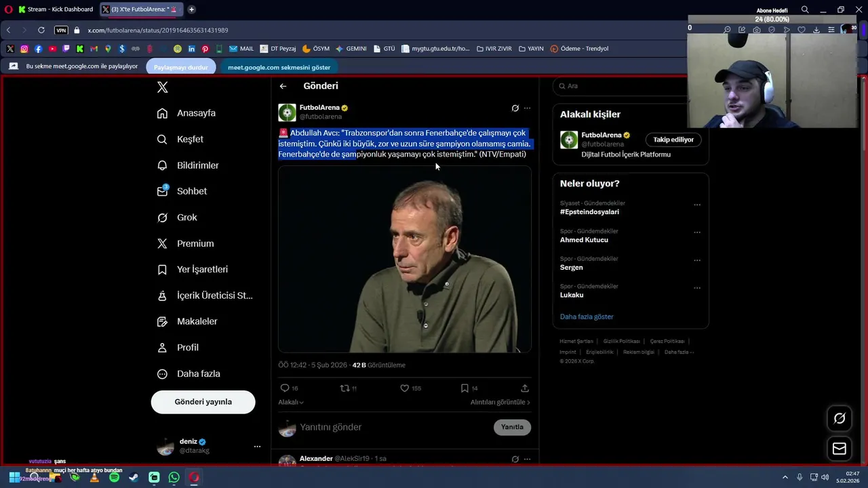The image size is (868, 488).
Task: Open a new browser tab
Action: (192, 9)
